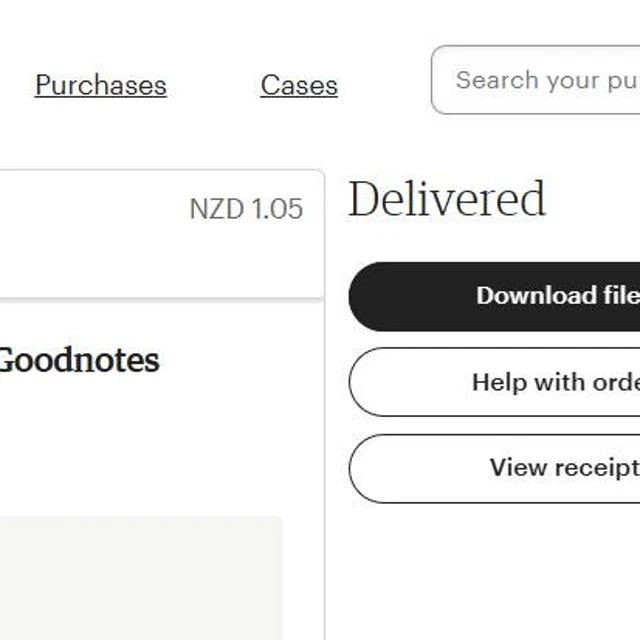This screenshot has width=640, height=640.
Task: Place cursor in purchases search box
Action: (536, 80)
